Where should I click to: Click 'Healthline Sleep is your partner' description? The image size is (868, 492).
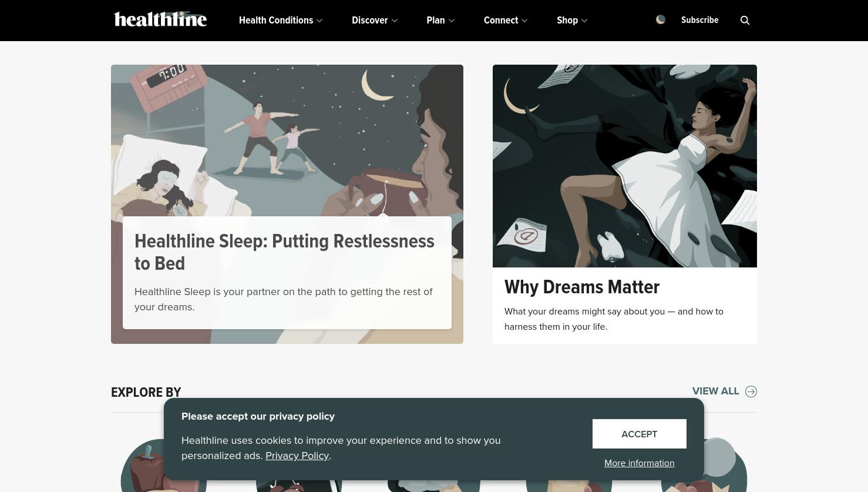pos(284,299)
